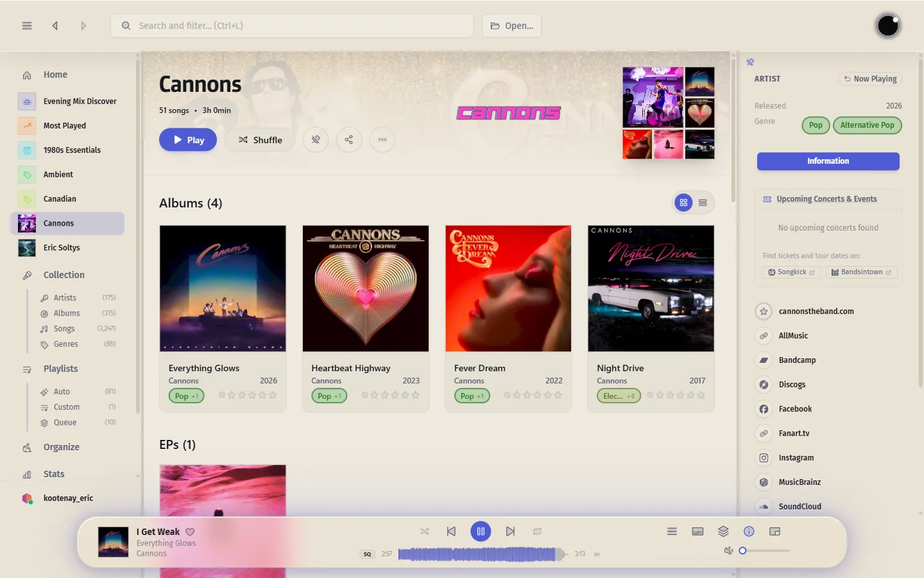This screenshot has height=578, width=924.
Task: Click the Information button
Action: (x=828, y=161)
